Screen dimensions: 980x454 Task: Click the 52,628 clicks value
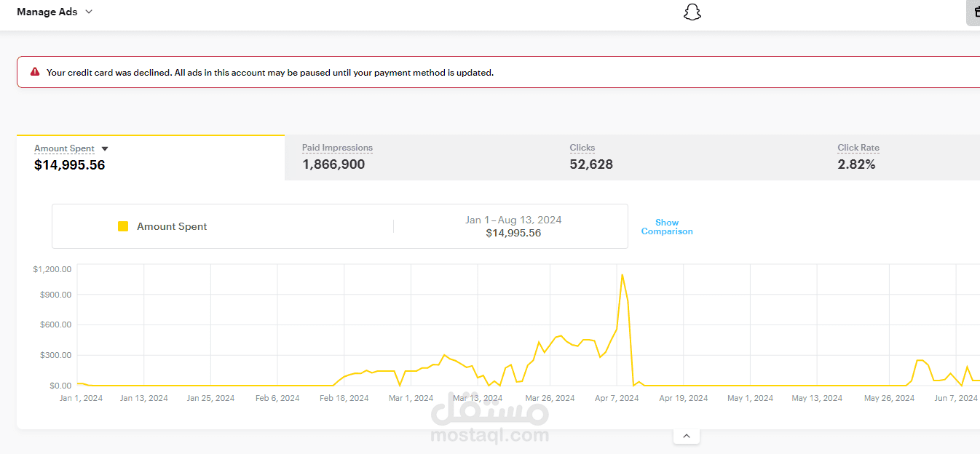tap(591, 164)
